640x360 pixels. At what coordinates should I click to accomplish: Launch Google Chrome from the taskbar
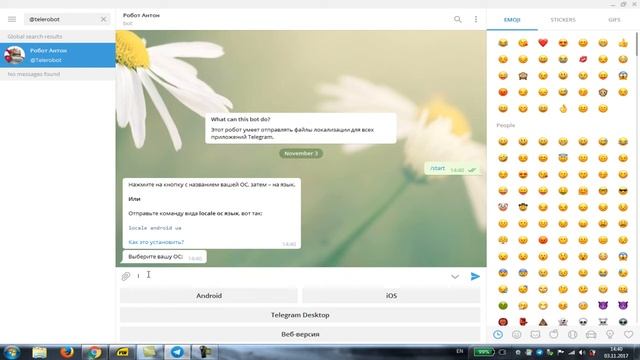[x=94, y=352]
